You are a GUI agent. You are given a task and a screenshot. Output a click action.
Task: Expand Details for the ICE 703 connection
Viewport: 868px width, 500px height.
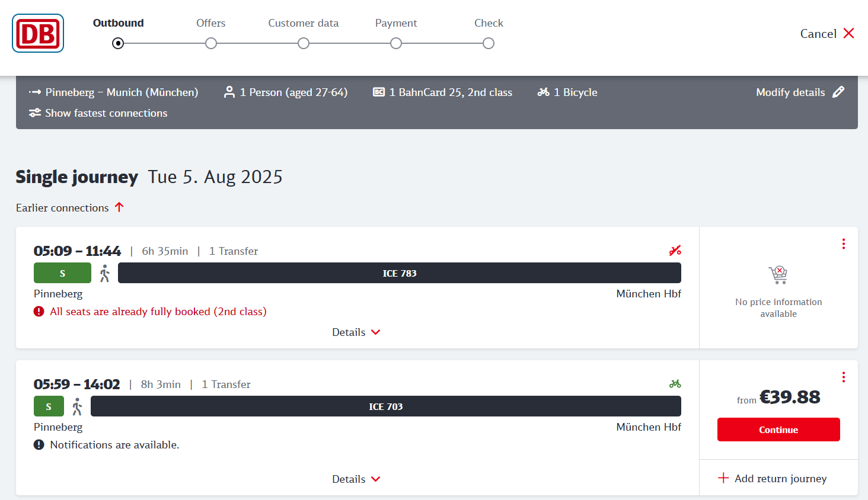pos(356,479)
